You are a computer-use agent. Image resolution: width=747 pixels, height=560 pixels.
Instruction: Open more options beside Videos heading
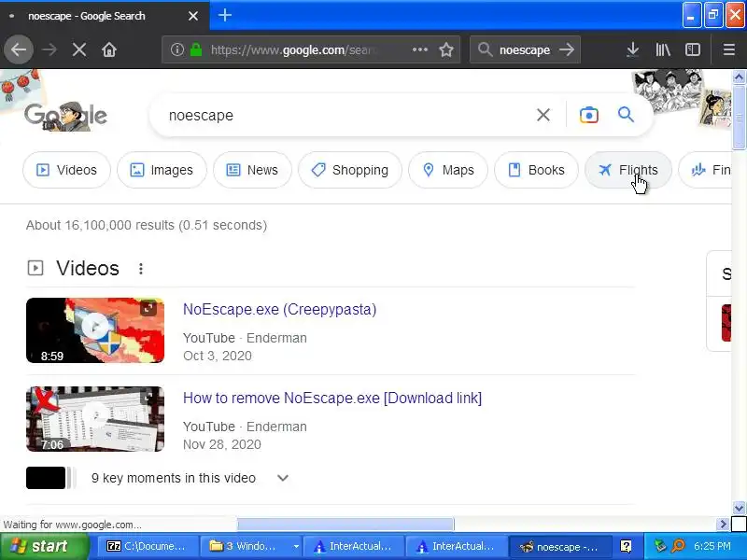[141, 269]
